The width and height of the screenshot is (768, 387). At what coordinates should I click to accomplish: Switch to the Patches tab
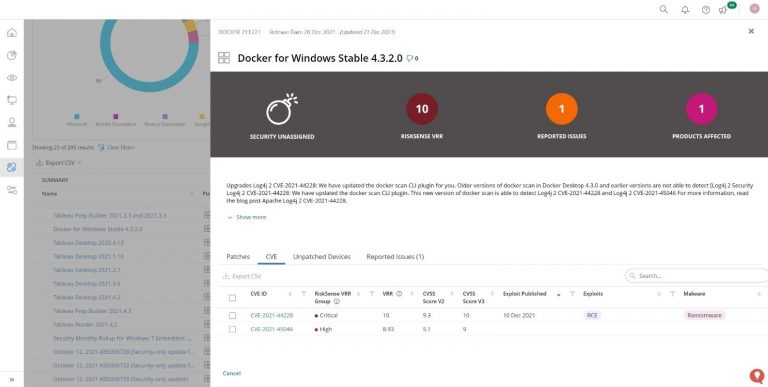coord(238,257)
